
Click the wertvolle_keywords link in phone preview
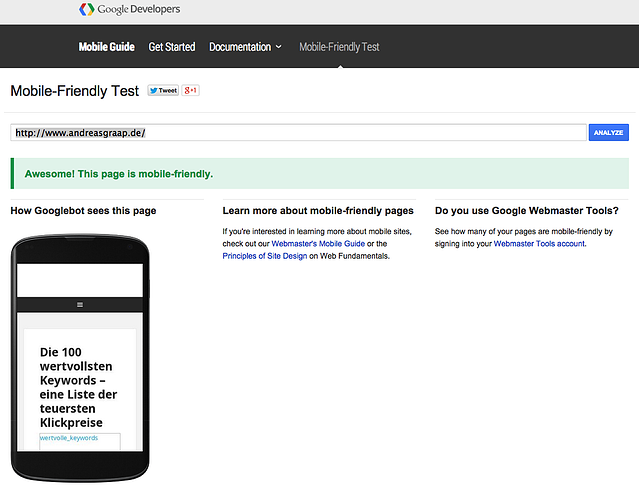coord(69,438)
